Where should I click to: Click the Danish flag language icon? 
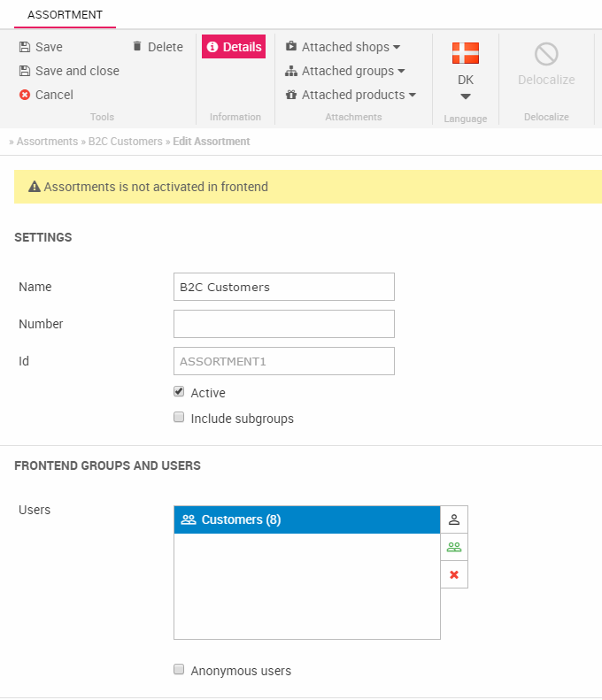click(466, 53)
